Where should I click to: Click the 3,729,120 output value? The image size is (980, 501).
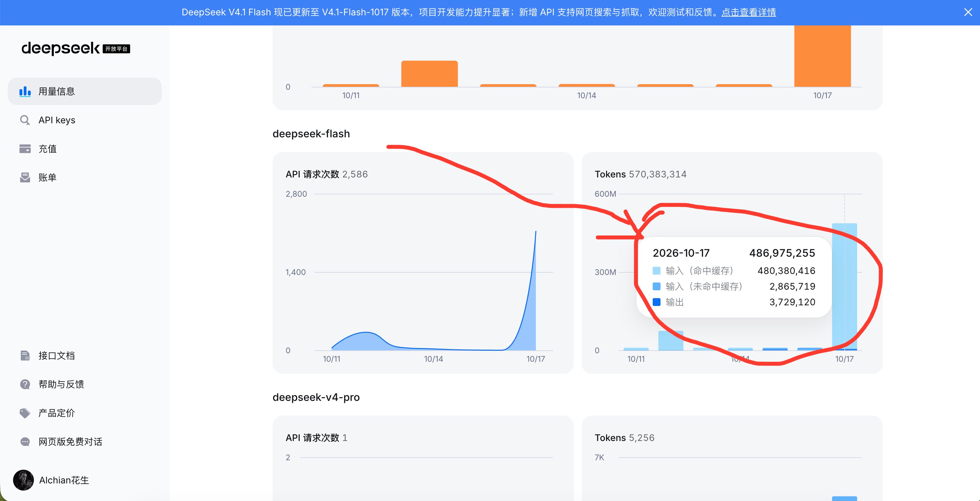point(793,302)
